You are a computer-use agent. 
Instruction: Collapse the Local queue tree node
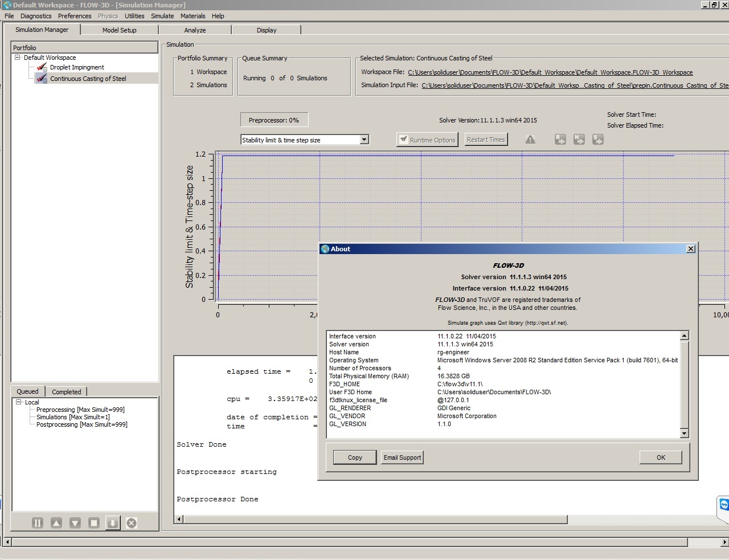19,402
